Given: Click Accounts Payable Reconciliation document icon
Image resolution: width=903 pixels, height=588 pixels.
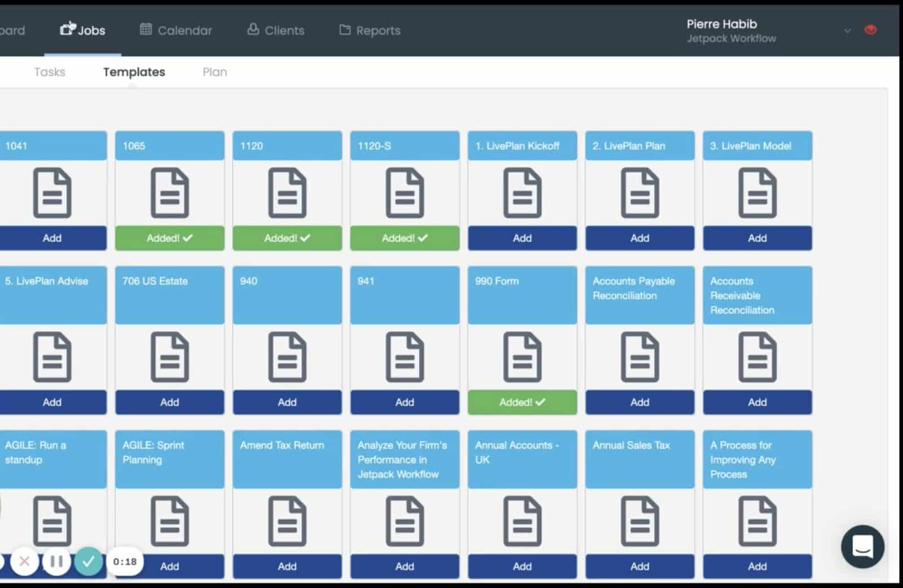Looking at the screenshot, I should (640, 357).
